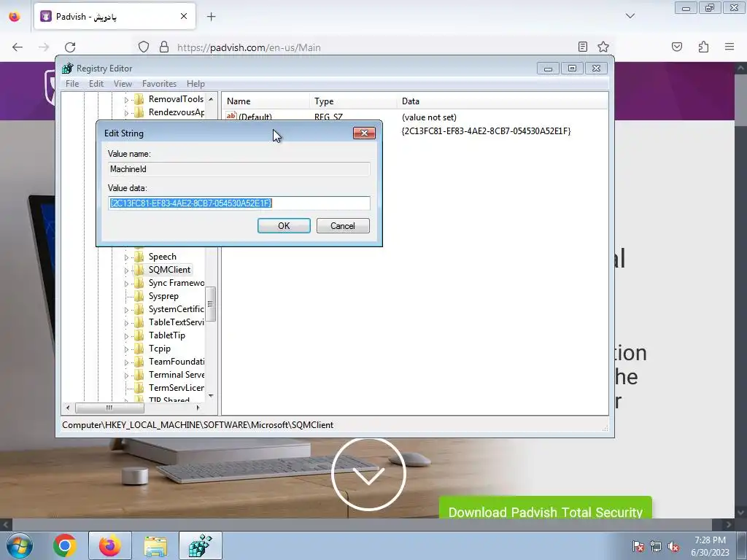Expand the Speech registry key

pos(126,257)
